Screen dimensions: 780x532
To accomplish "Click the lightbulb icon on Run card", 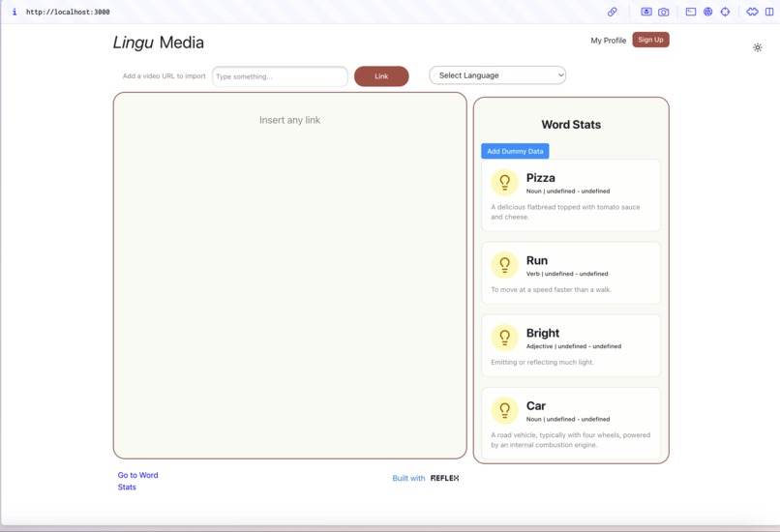I will click(x=504, y=265).
